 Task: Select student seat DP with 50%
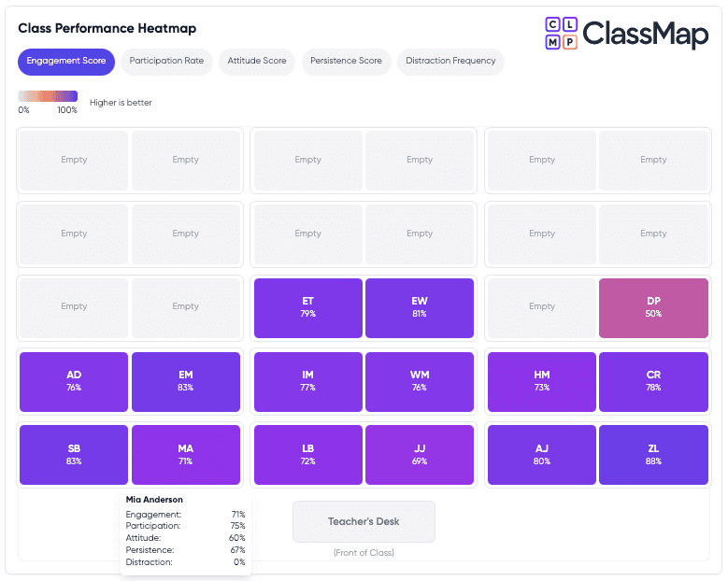(653, 307)
